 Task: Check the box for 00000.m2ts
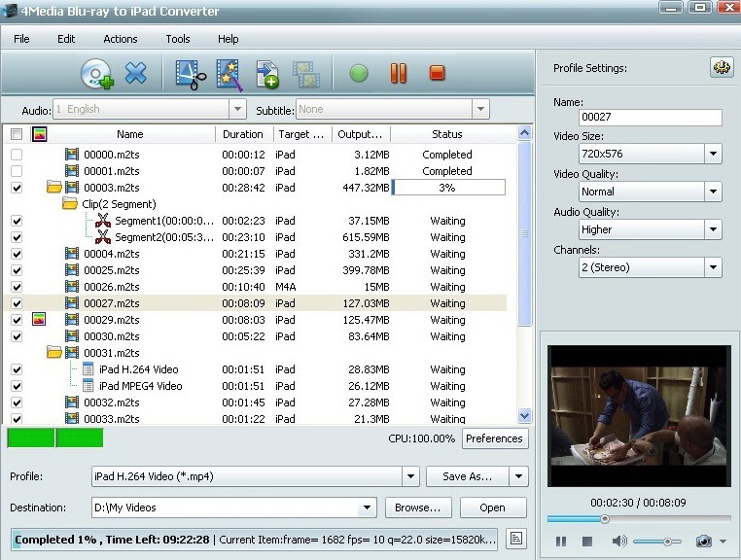click(17, 155)
